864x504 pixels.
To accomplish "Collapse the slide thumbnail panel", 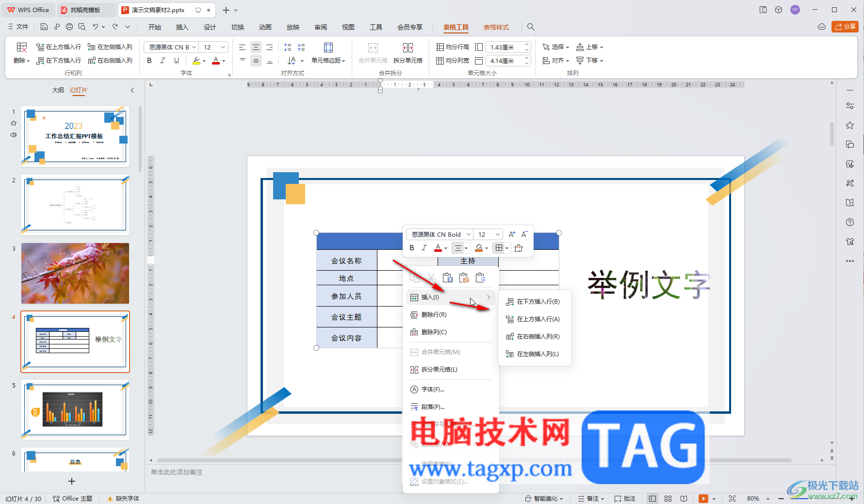I will [x=132, y=90].
